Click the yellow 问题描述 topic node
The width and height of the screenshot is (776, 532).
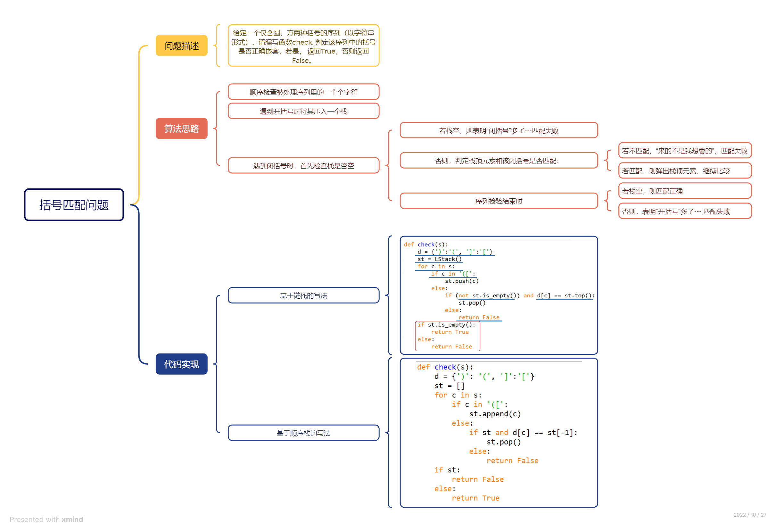tap(181, 46)
